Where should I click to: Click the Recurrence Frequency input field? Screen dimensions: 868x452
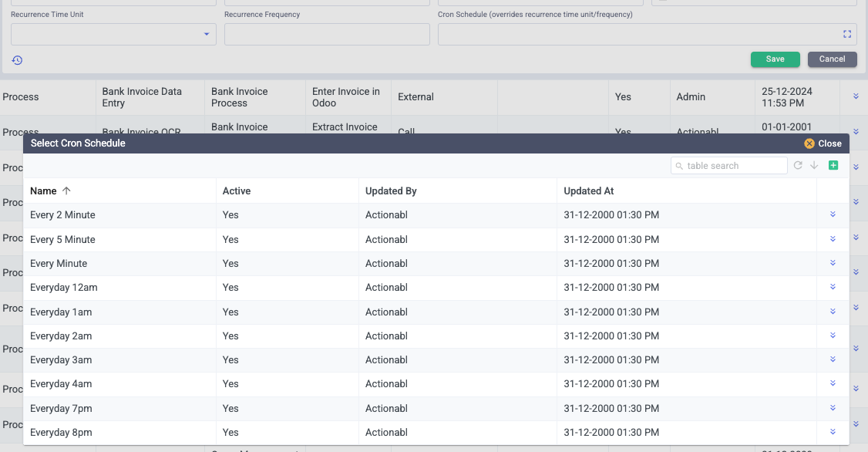[327, 35]
